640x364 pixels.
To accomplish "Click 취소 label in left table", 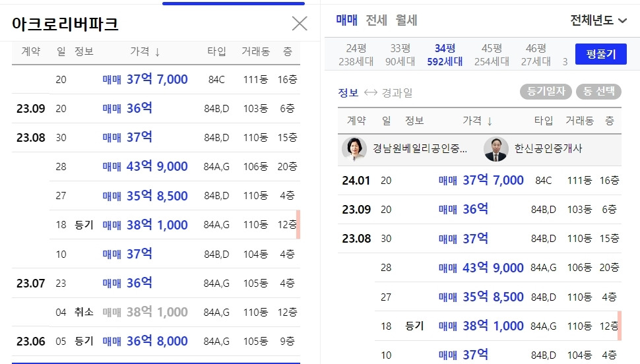I will [84, 312].
